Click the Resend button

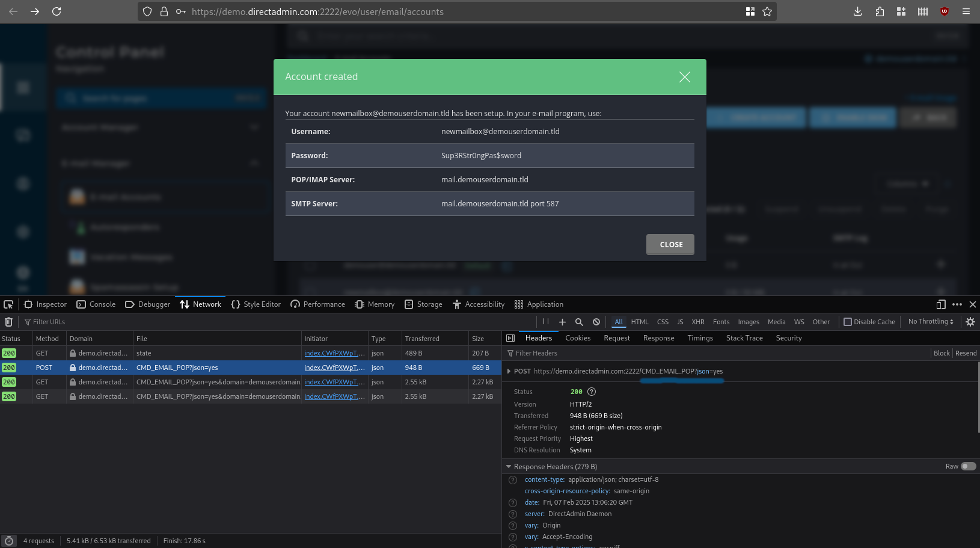[x=966, y=353]
